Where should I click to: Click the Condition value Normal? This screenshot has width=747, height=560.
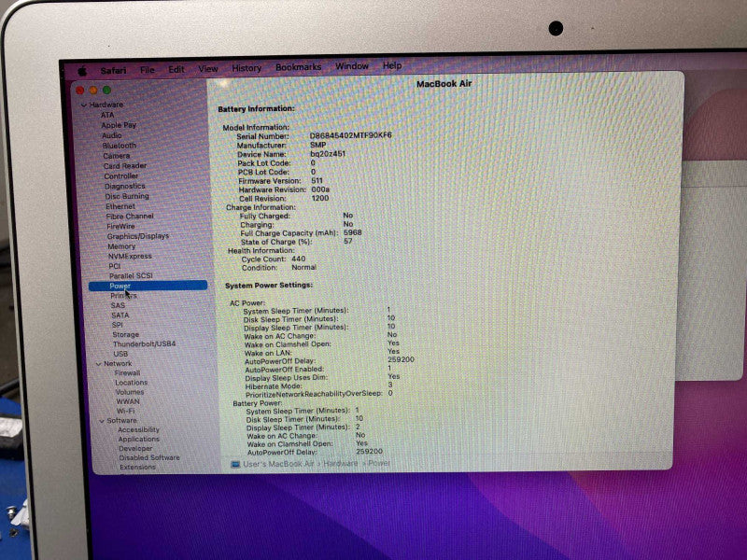click(304, 268)
